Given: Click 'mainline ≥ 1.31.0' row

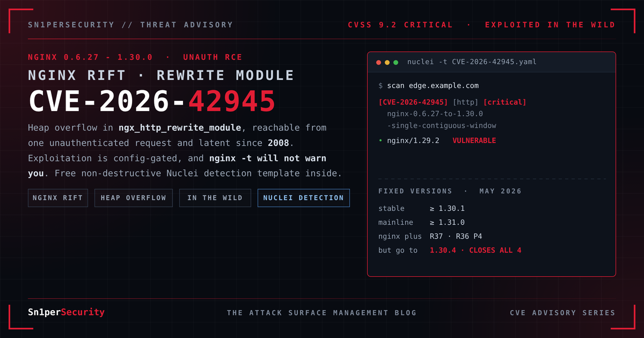Looking at the screenshot, I should 421,223.
